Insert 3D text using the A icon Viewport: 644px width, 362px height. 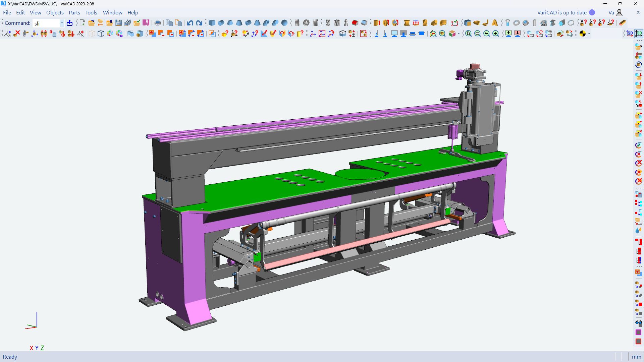494,23
